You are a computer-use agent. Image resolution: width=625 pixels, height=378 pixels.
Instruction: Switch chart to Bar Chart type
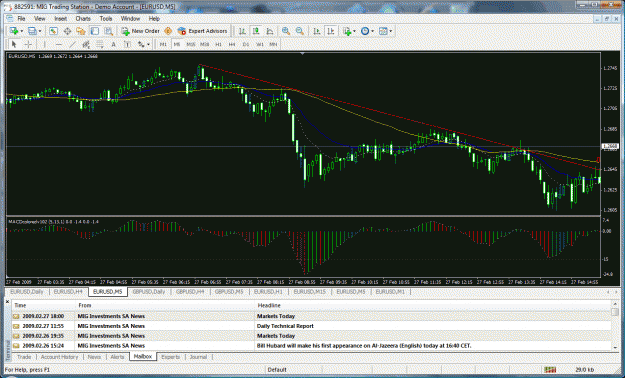pyautogui.click(x=242, y=31)
